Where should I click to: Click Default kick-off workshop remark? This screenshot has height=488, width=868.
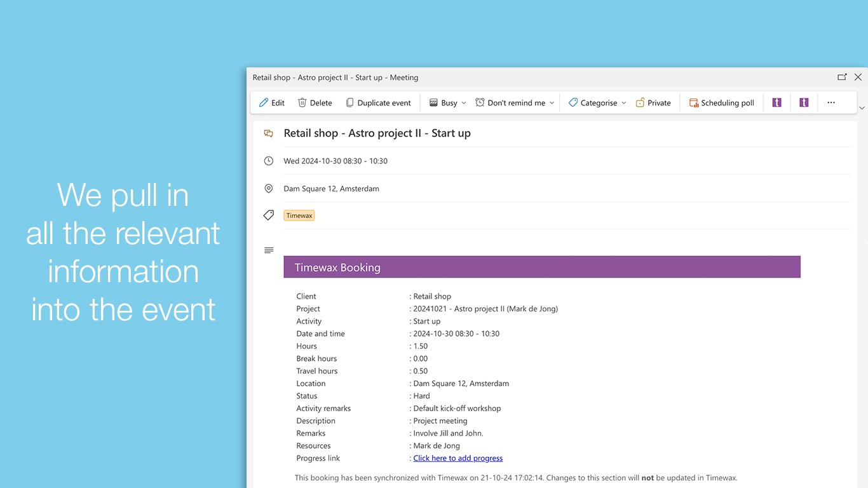(458, 409)
